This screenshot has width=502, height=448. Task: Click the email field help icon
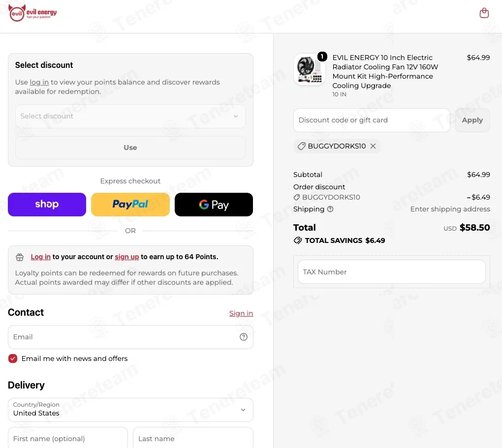pos(243,337)
